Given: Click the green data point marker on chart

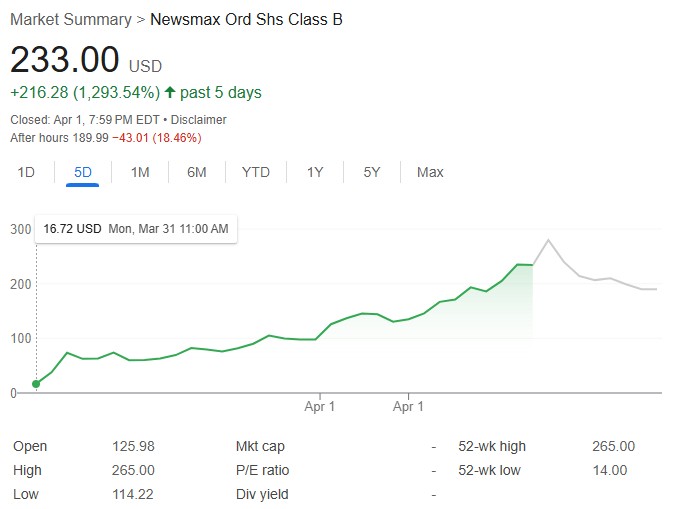Looking at the screenshot, I should pyautogui.click(x=36, y=384).
